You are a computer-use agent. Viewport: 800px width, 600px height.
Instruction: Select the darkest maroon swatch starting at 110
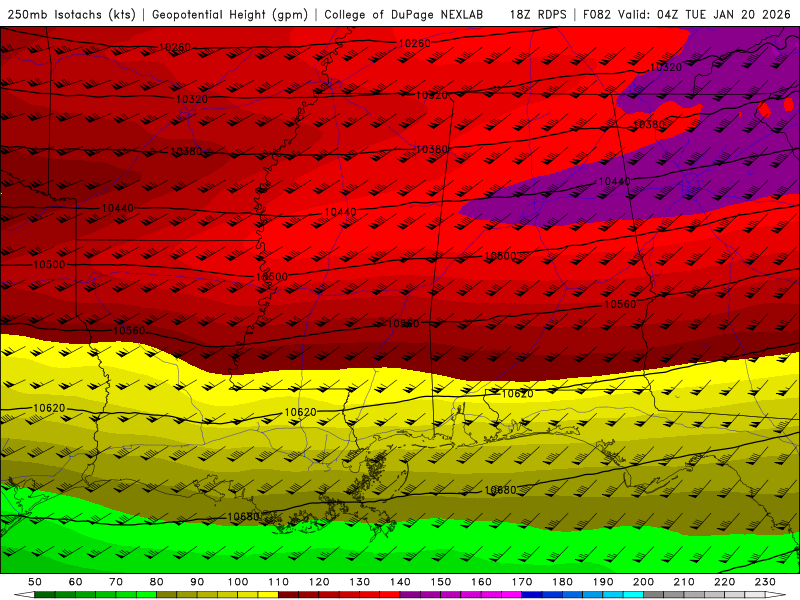click(289, 595)
